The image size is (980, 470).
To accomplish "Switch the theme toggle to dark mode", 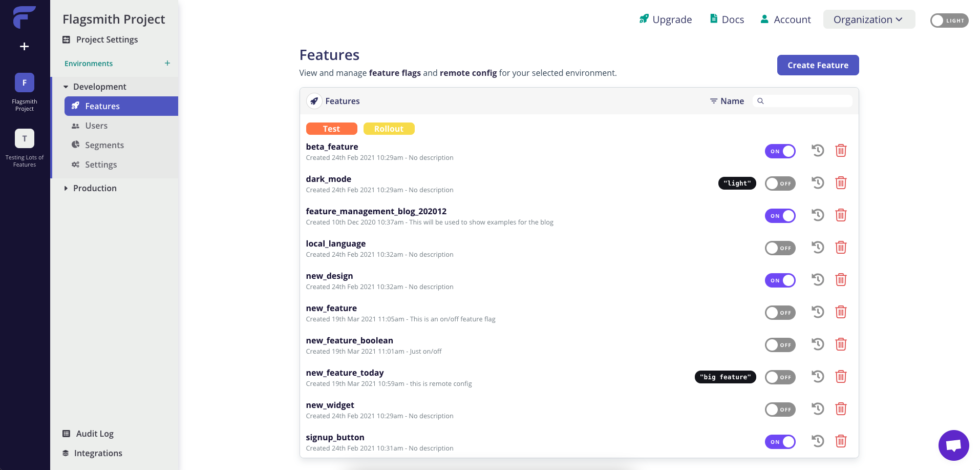I will (x=949, y=21).
